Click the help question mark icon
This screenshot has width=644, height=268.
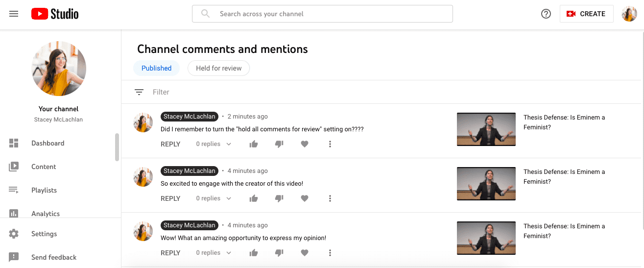click(546, 14)
